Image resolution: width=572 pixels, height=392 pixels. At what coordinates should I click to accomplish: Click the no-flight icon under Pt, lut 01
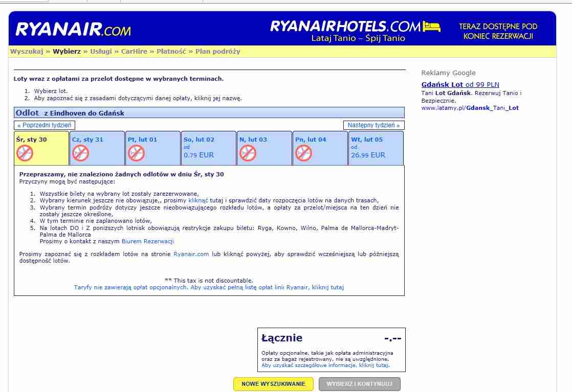(x=137, y=153)
